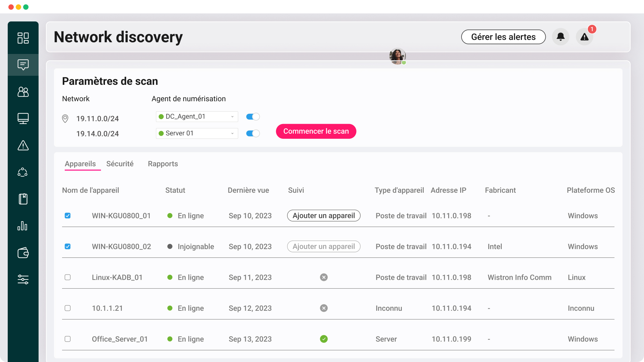Switch to the Sécurité tab

(120, 164)
